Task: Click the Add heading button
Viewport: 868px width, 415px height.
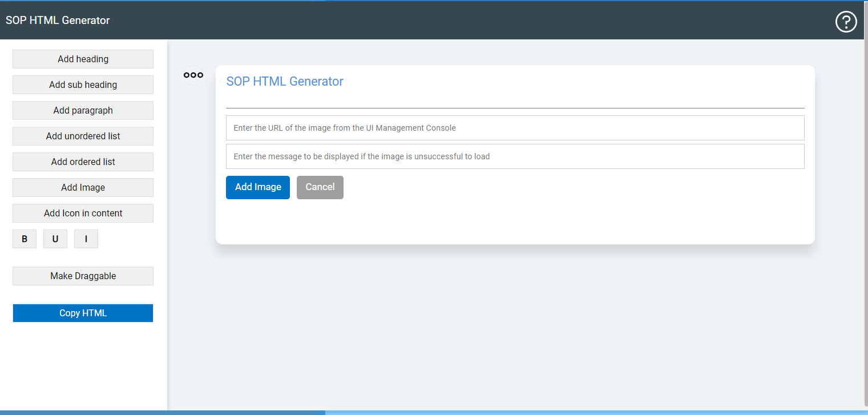Action: (83, 59)
